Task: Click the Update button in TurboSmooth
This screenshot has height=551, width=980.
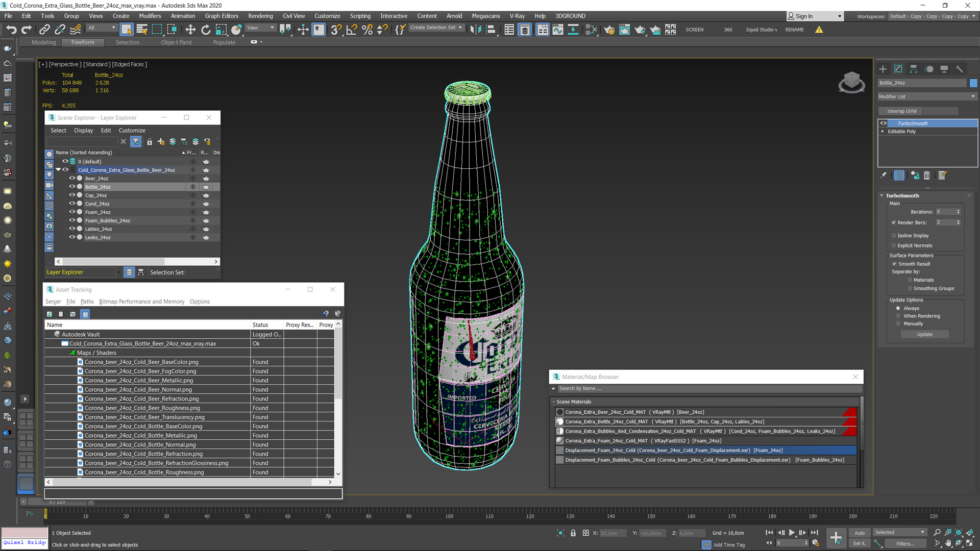Action: (x=924, y=335)
